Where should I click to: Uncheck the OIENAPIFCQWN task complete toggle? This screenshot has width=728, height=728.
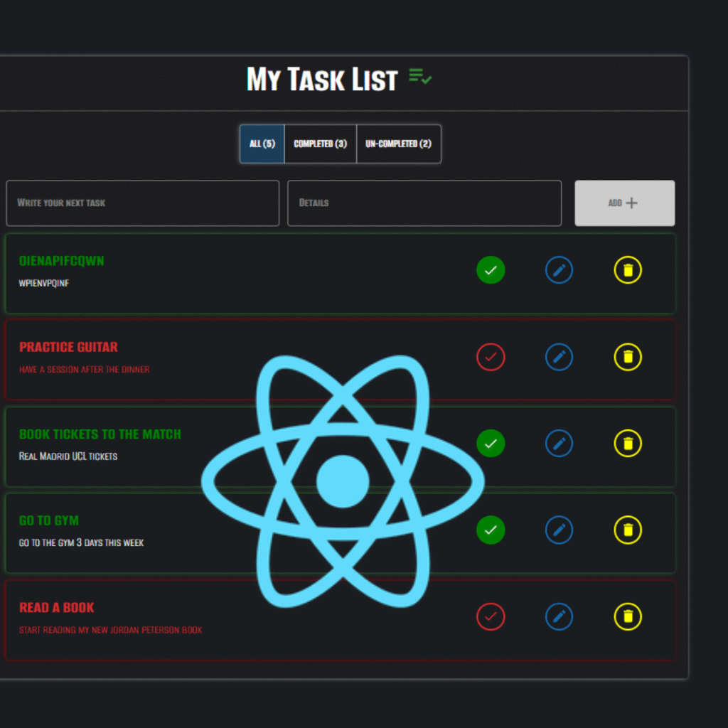(x=491, y=269)
